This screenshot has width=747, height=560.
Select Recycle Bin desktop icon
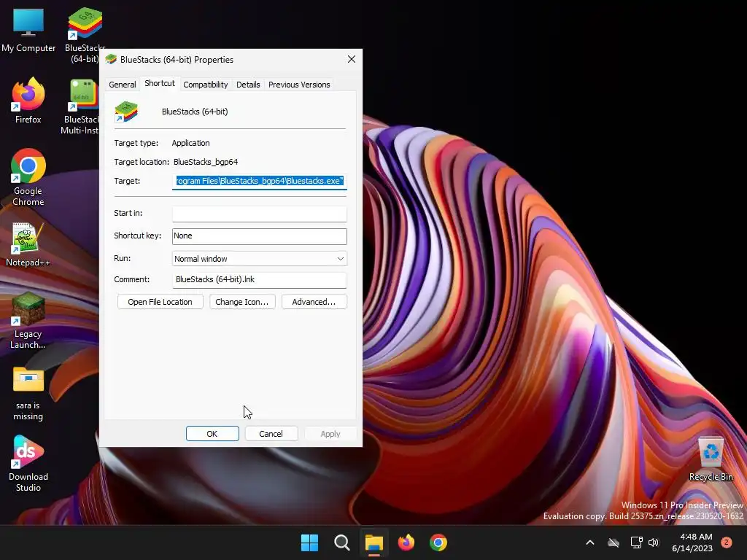(711, 459)
